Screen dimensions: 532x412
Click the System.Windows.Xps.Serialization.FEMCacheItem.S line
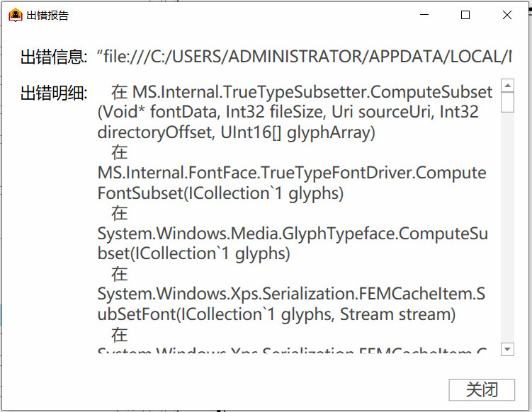[x=291, y=294]
